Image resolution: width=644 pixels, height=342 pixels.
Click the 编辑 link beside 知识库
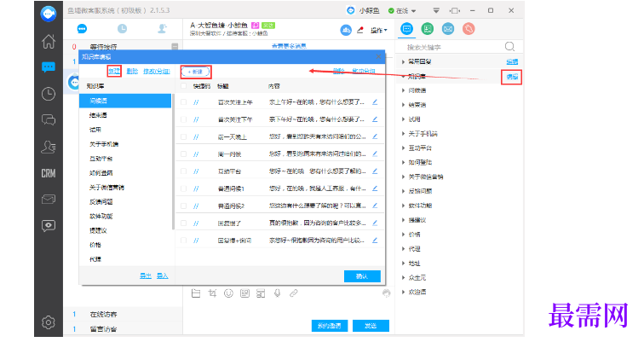click(512, 77)
